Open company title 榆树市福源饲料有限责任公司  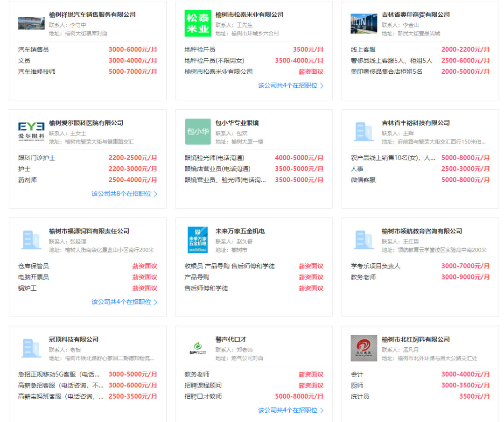(89, 231)
